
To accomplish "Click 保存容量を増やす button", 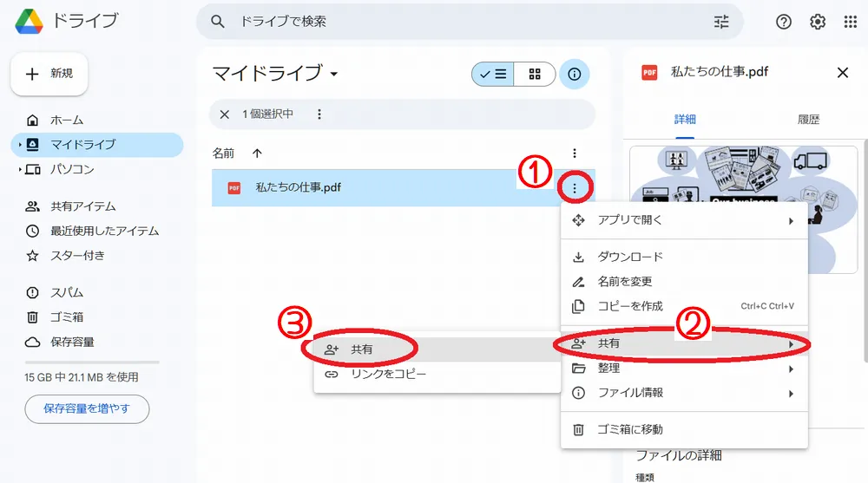I will [87, 408].
